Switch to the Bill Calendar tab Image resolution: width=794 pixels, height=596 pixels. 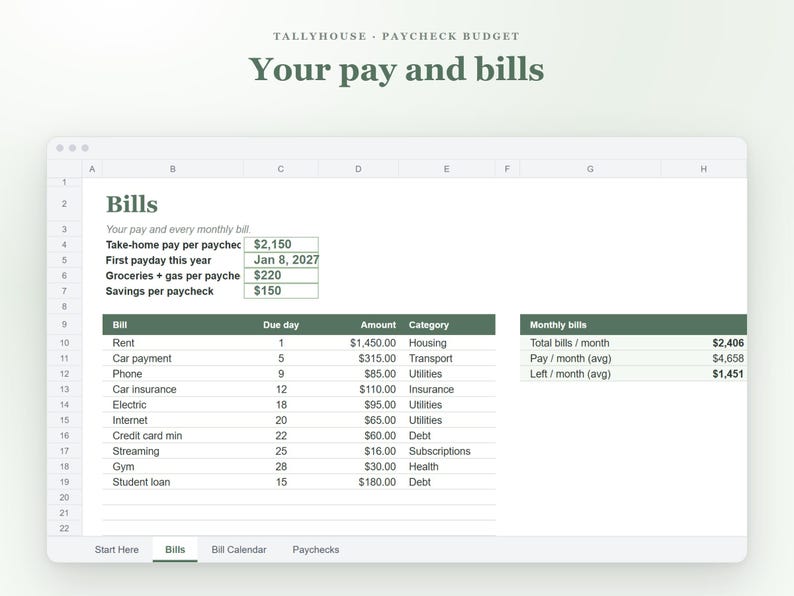(239, 549)
